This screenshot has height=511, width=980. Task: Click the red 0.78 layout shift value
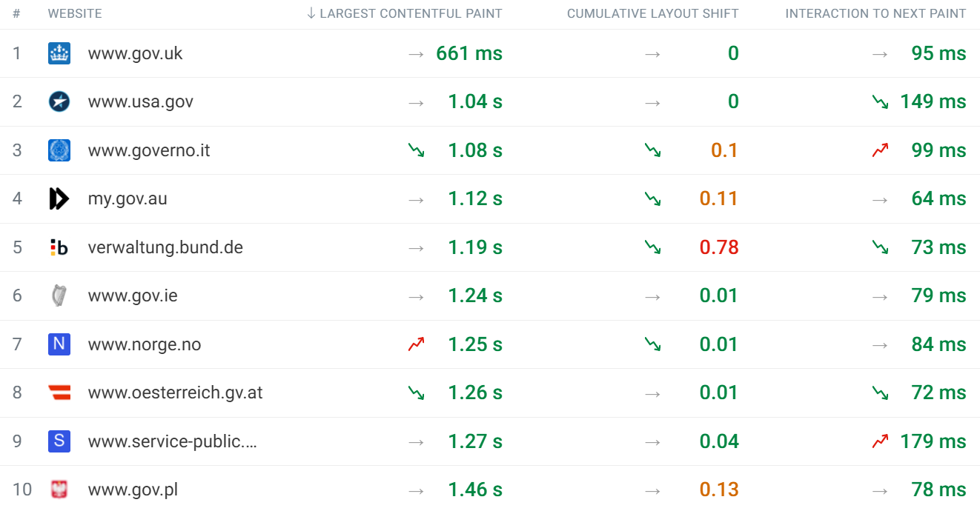coord(719,247)
